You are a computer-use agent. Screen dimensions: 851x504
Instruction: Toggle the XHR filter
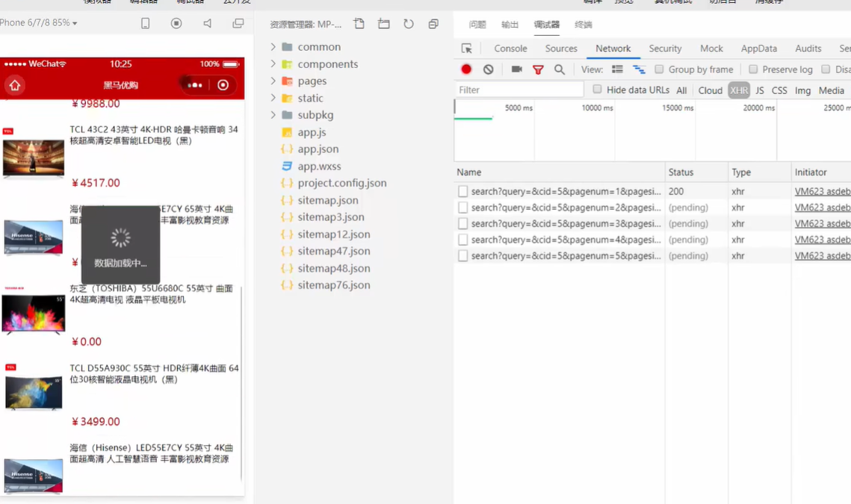(x=739, y=90)
